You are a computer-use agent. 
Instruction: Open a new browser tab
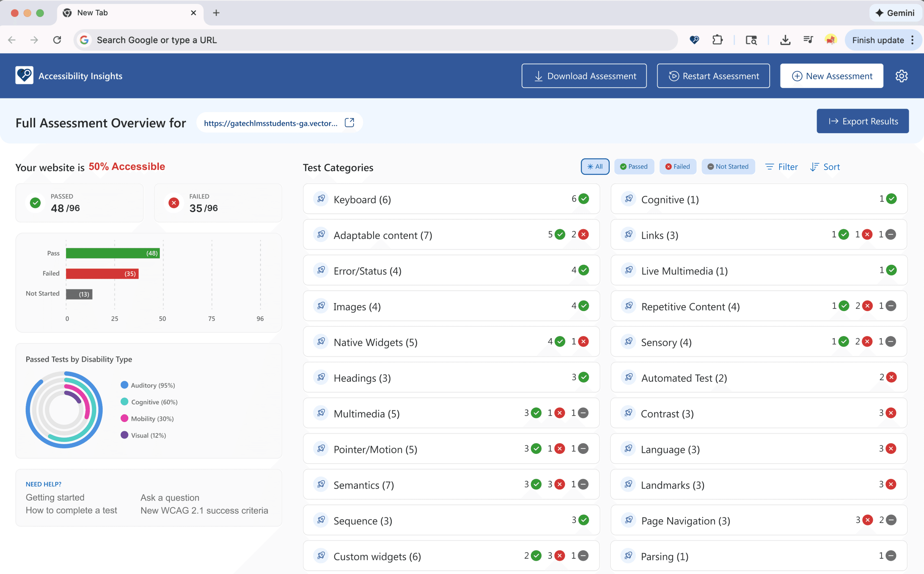pyautogui.click(x=216, y=13)
